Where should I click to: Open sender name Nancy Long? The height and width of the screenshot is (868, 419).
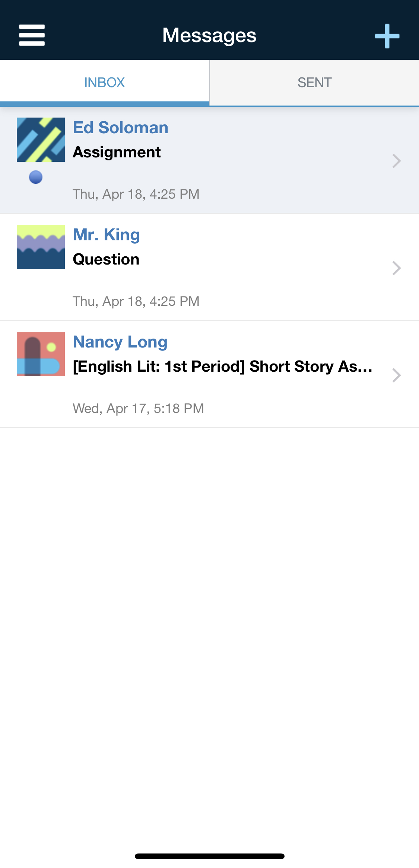click(120, 342)
